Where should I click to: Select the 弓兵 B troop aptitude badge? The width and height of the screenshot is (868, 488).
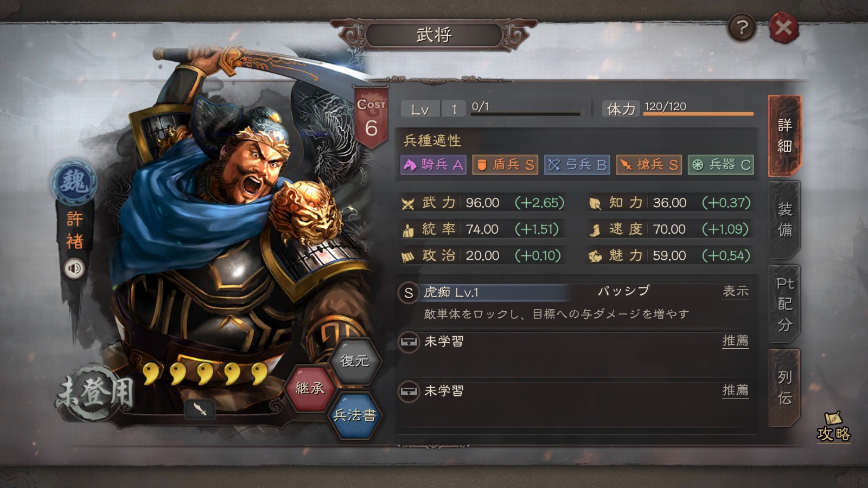577,165
